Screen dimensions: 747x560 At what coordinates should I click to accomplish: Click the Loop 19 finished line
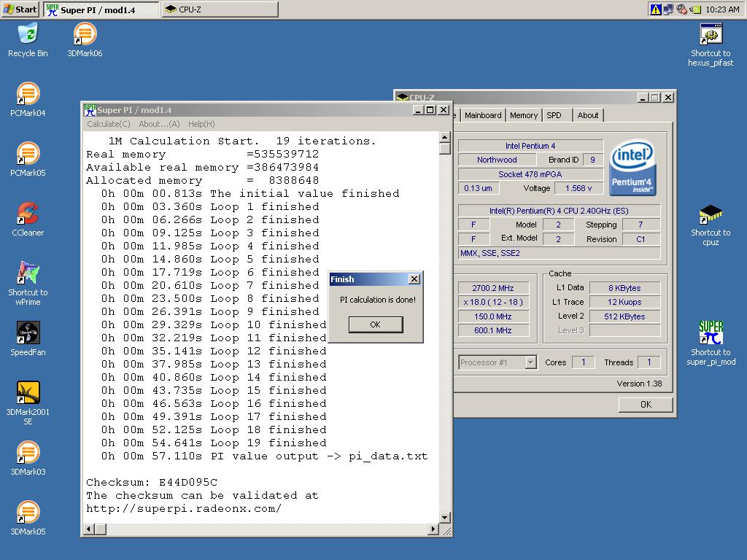coord(214,443)
